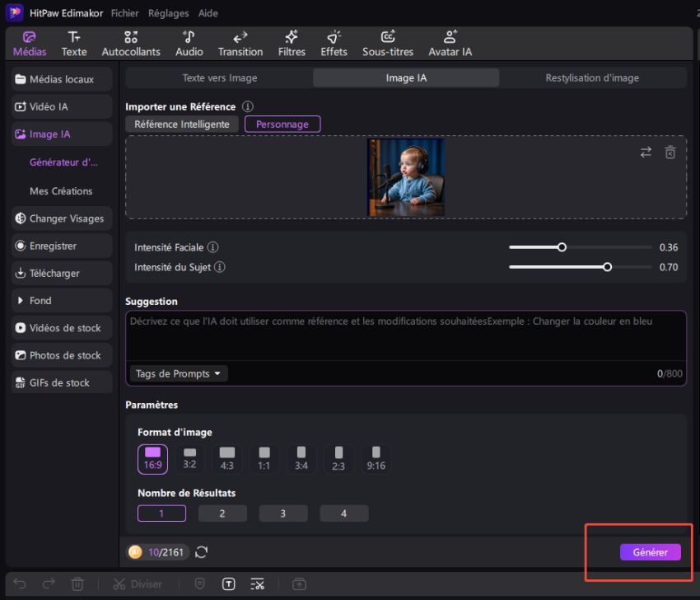700x600 pixels.
Task: Set Nombre de Résultats to 1
Action: [161, 513]
